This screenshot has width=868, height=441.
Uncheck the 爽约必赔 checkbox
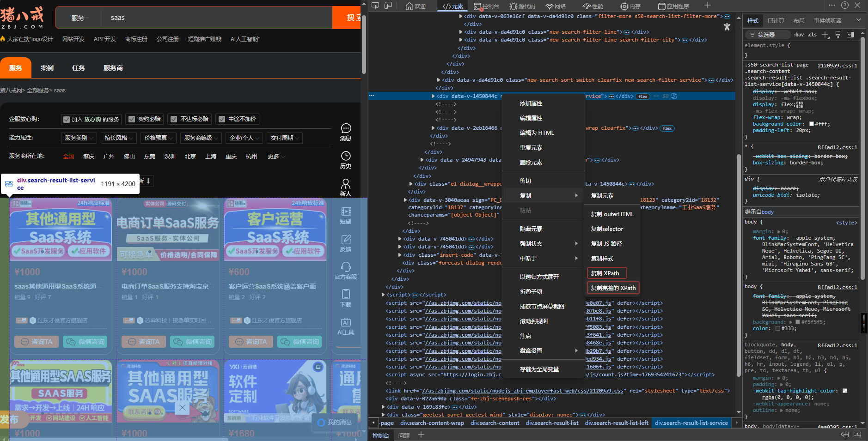click(x=132, y=119)
